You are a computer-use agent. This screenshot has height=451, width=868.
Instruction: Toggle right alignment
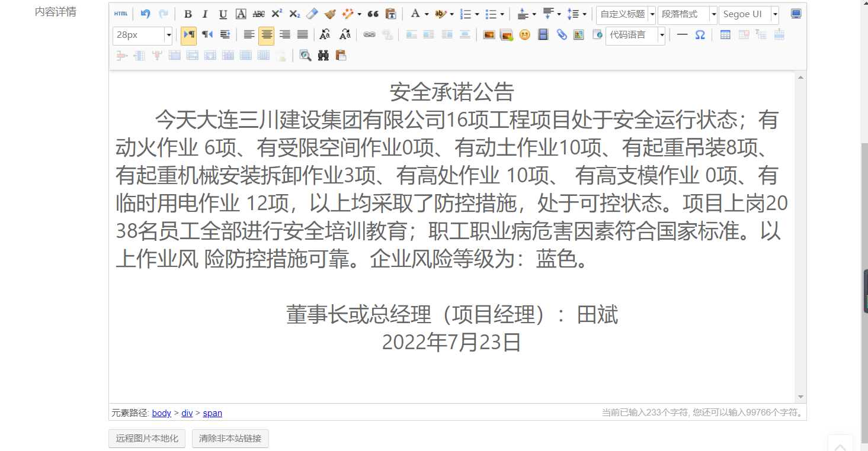(284, 35)
